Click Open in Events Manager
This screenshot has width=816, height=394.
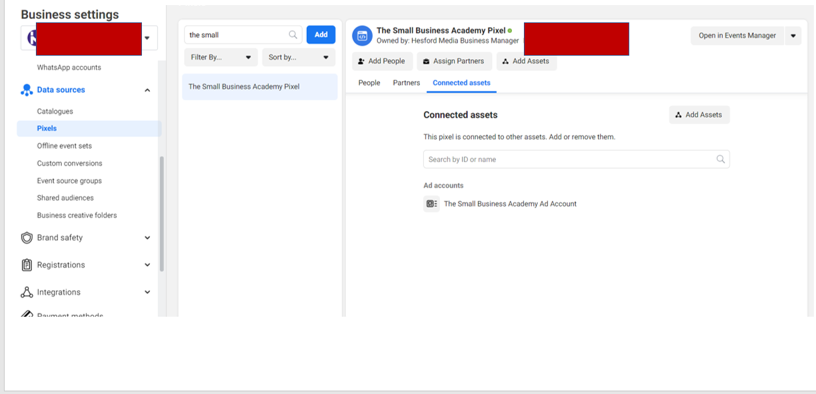pos(737,36)
